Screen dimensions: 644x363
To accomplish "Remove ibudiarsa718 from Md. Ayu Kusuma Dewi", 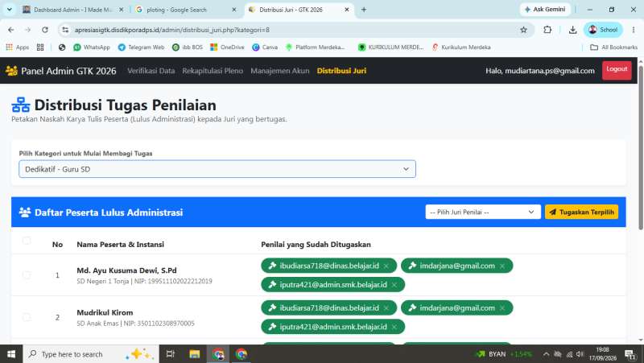I will point(386,266).
